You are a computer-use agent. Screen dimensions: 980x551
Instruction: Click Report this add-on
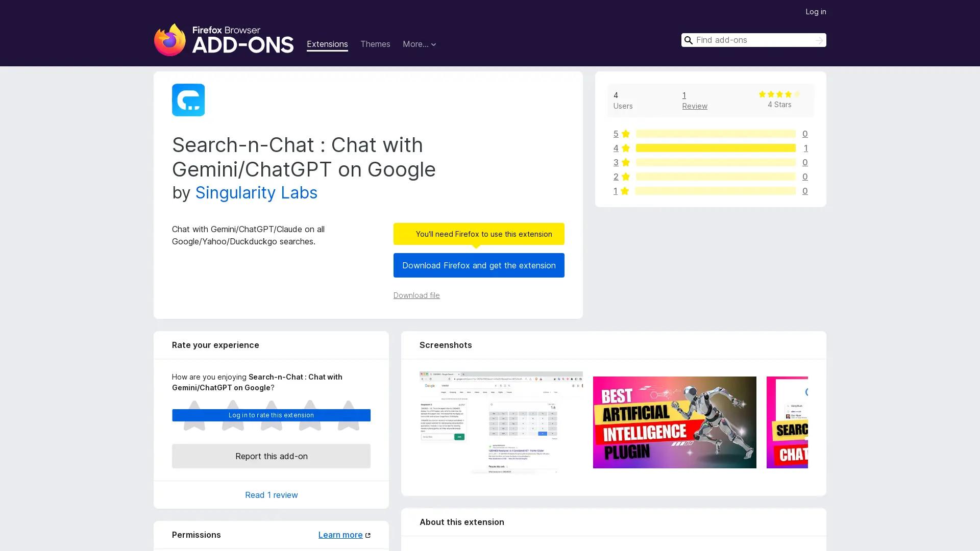click(271, 456)
